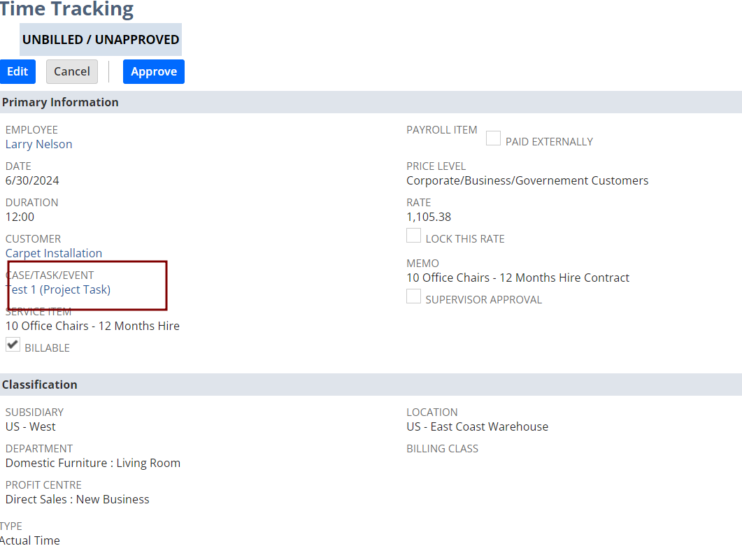Image resolution: width=742 pixels, height=560 pixels.
Task: Click the US - East Coast Warehouse location
Action: (477, 426)
